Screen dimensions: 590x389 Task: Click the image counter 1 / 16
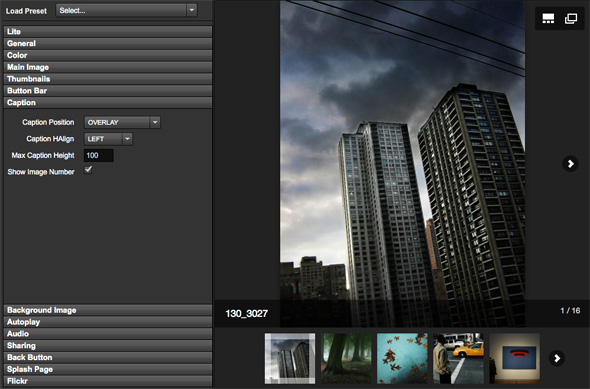[570, 311]
